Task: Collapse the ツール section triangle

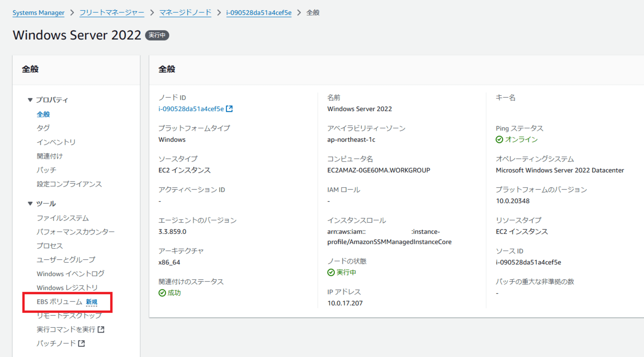Action: point(30,203)
